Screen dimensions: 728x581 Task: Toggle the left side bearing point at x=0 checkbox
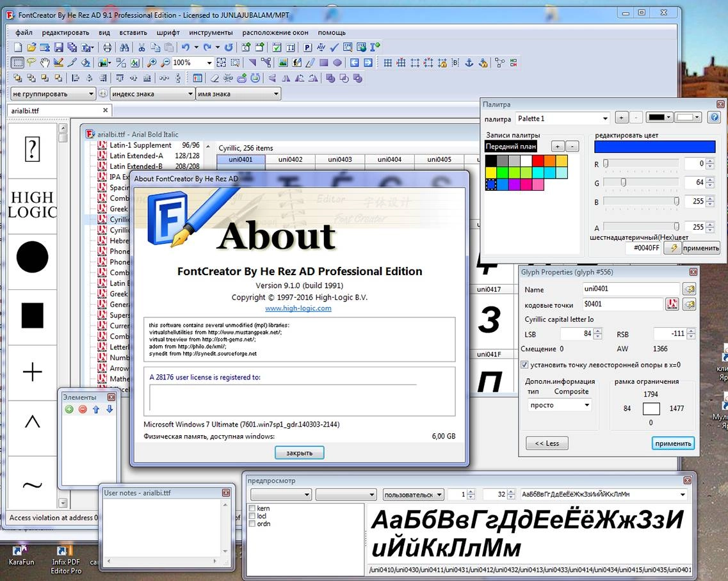(x=524, y=365)
